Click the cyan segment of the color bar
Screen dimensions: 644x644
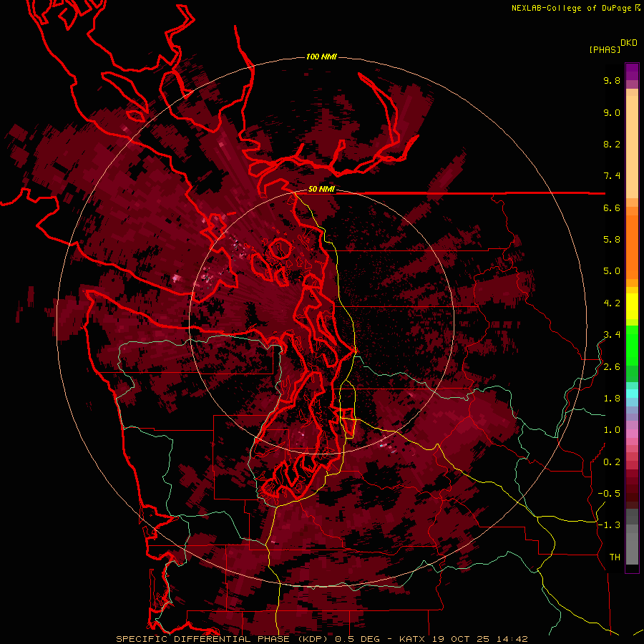point(632,393)
